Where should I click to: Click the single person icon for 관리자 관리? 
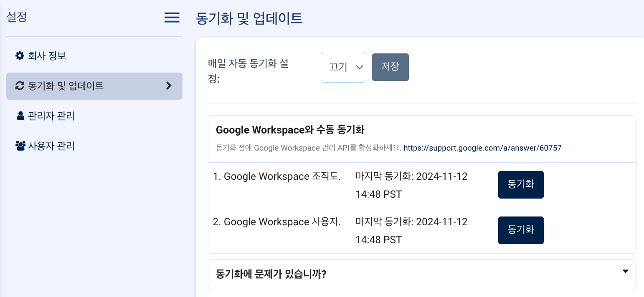click(x=20, y=116)
